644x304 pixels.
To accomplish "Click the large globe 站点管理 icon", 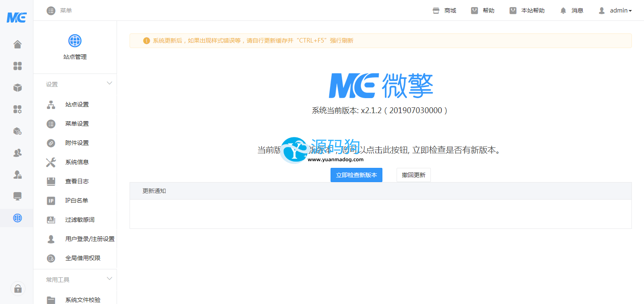I will (x=75, y=41).
